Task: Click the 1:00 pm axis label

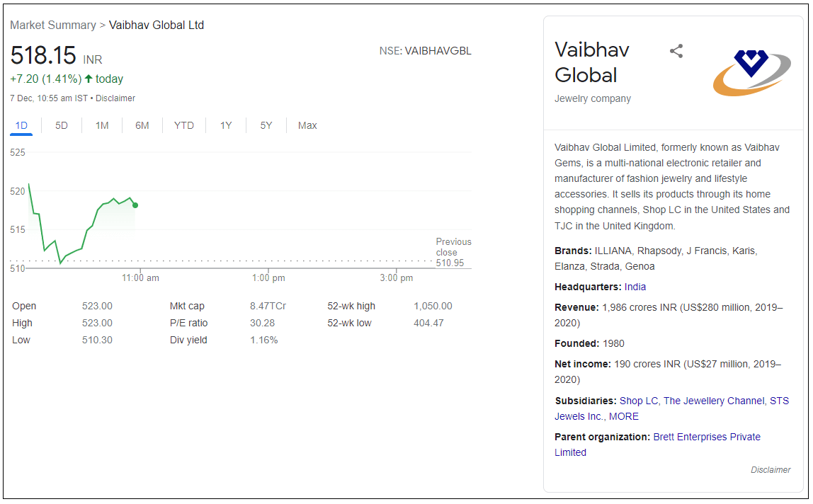Action: (x=268, y=278)
